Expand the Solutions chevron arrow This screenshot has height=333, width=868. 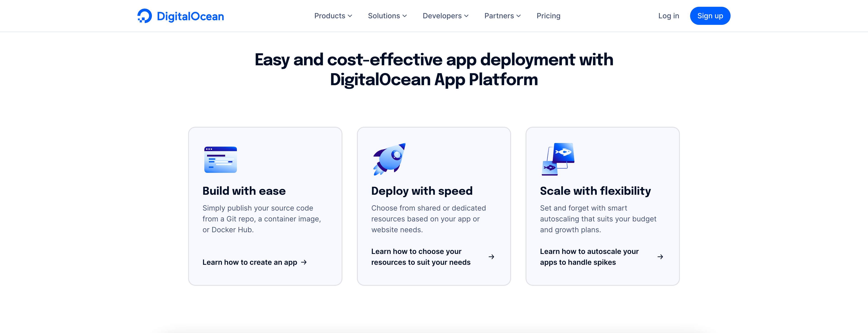405,16
